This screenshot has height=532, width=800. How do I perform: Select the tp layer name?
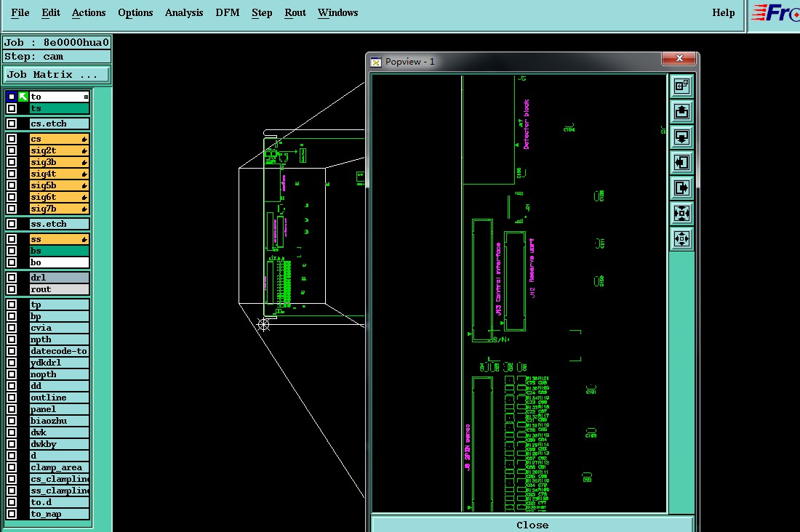59,305
